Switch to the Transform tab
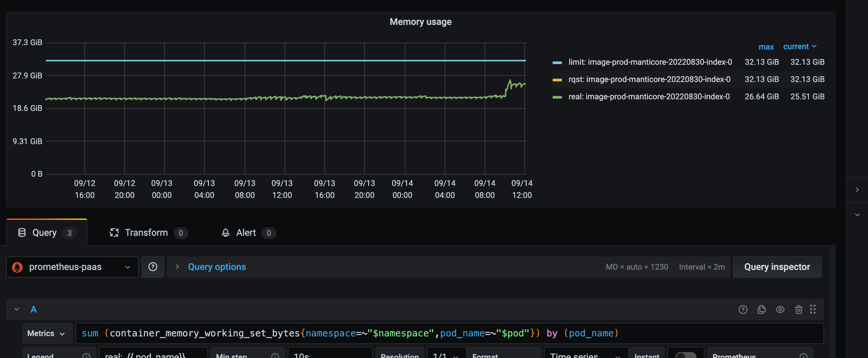The width and height of the screenshot is (868, 358). (x=147, y=232)
